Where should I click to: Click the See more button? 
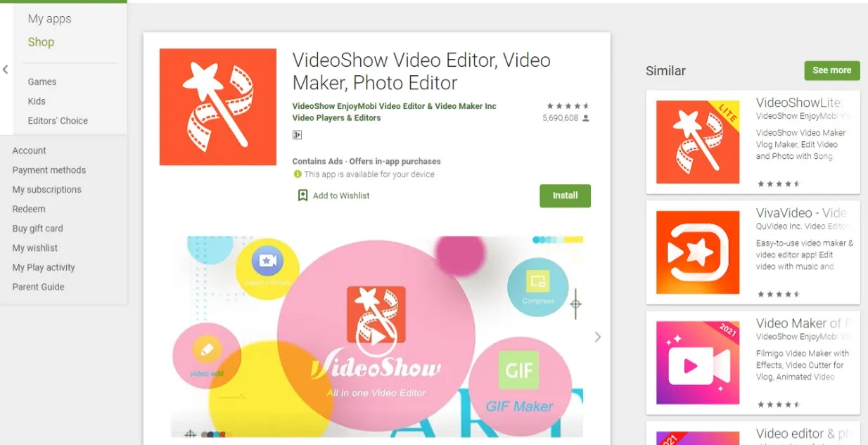pyautogui.click(x=831, y=70)
